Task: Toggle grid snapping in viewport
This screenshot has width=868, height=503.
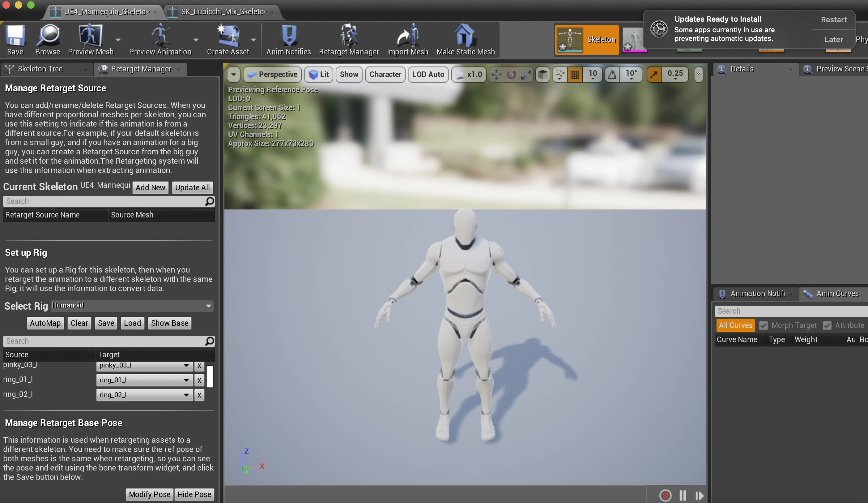Action: (x=575, y=75)
